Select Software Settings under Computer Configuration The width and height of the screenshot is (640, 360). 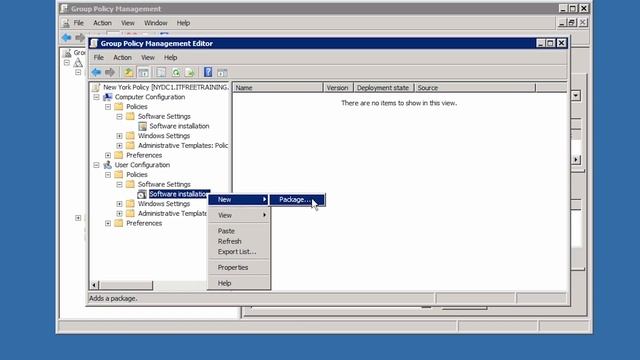point(164,116)
